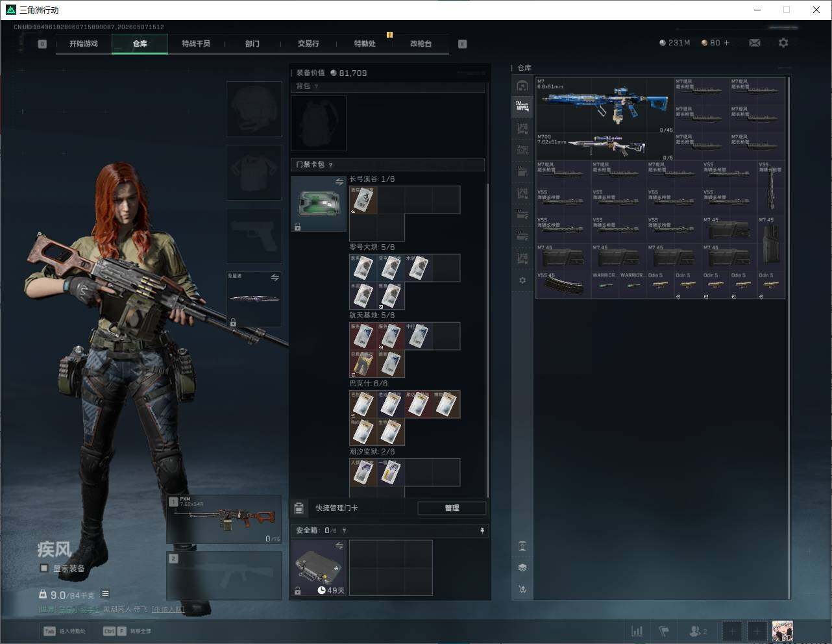Select the VSS 45 magazine item
Image resolution: width=832 pixels, height=644 pixels.
coord(563,285)
